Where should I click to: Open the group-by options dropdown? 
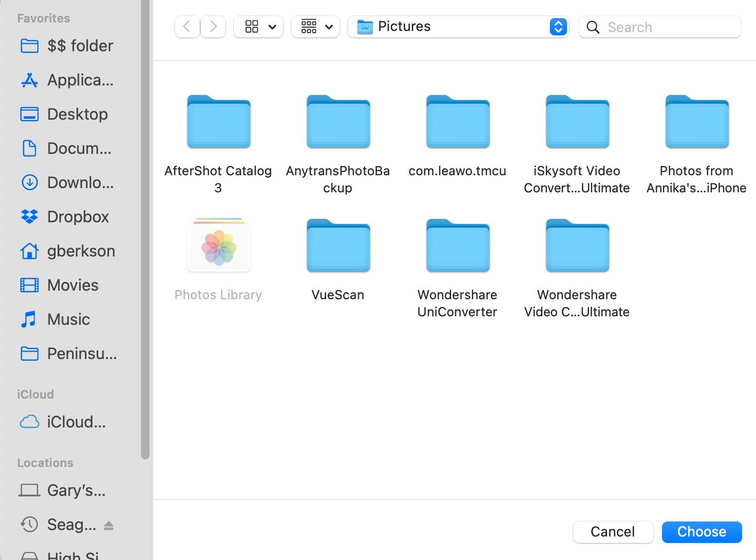(x=316, y=27)
